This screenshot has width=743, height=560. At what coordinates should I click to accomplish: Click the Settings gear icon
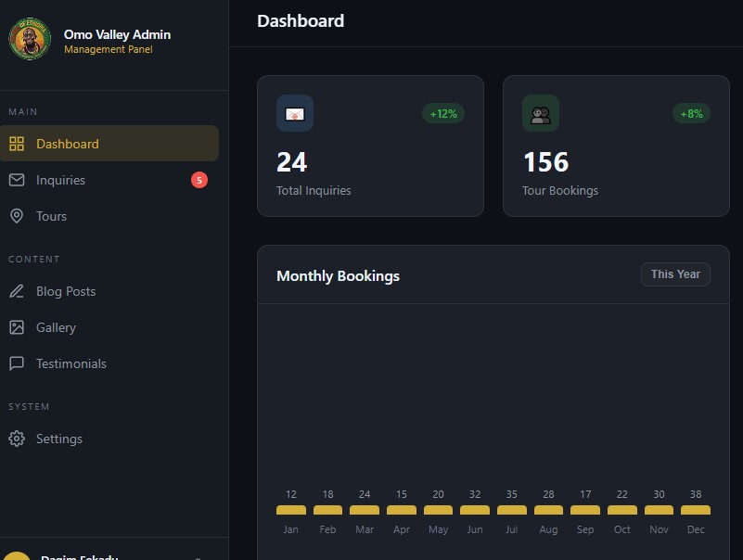pyautogui.click(x=17, y=439)
